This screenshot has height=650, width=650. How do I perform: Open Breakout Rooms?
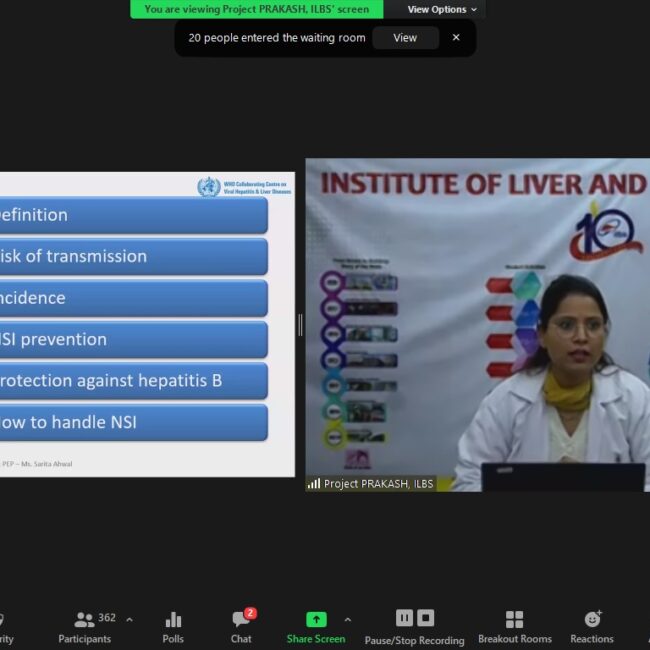[514, 626]
